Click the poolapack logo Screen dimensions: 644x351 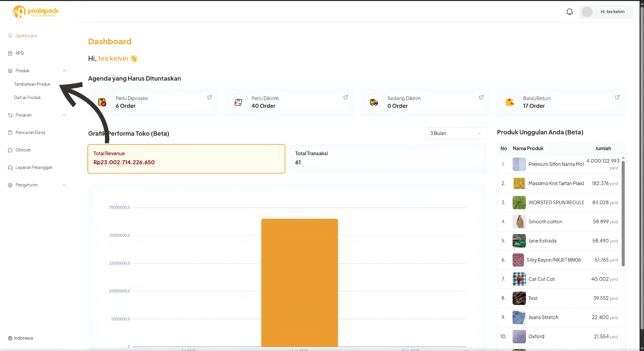[36, 12]
